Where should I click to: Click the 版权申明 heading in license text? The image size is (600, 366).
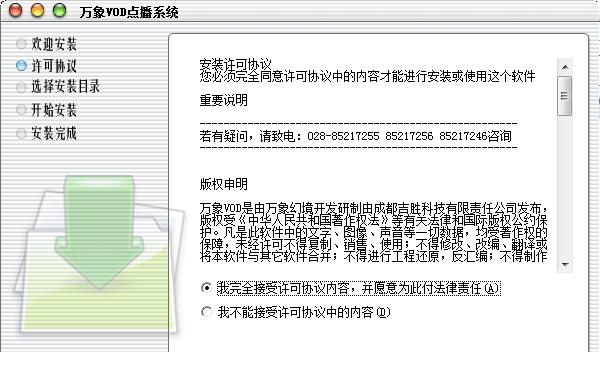click(224, 184)
